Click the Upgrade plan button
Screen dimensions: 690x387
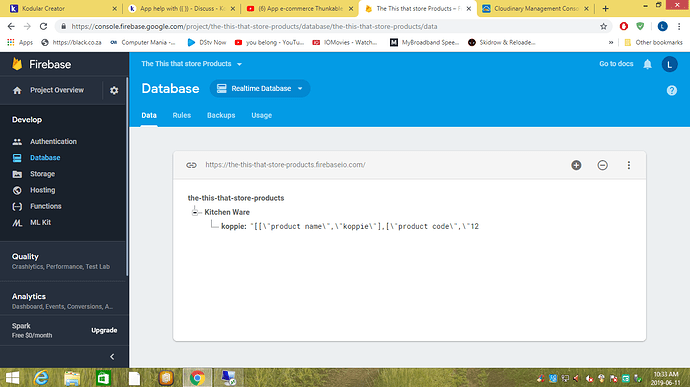coord(104,330)
